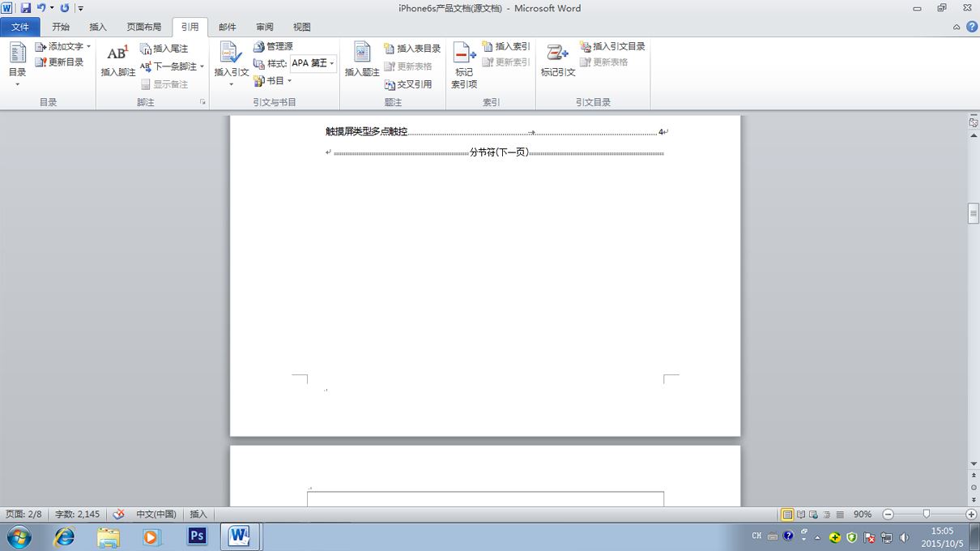This screenshot has width=980, height=551.
Task: Launch Internet Explorer from taskbar
Action: (x=64, y=536)
